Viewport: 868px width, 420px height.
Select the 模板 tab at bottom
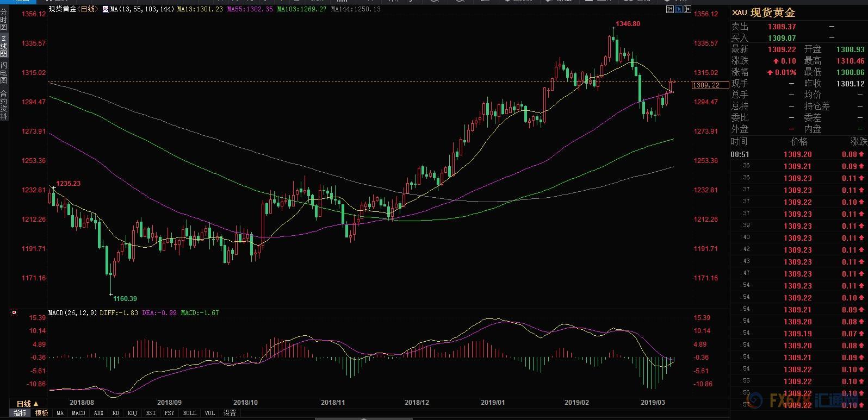[x=42, y=413]
